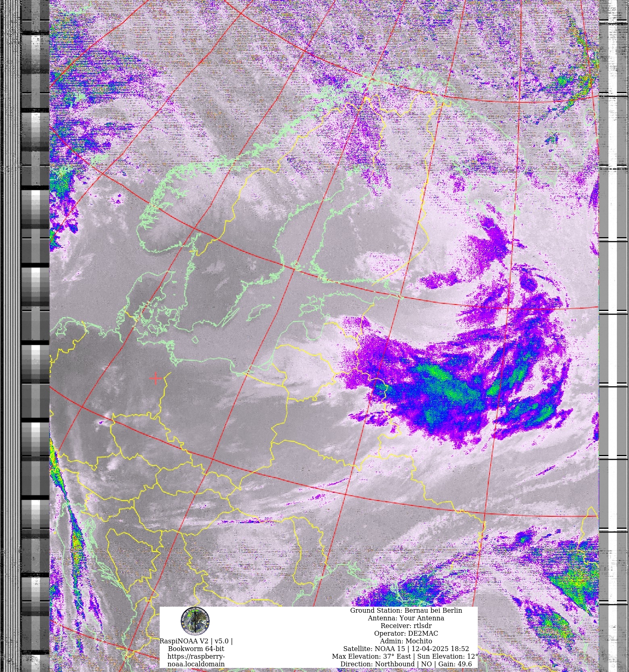Select the 'RaspiNOAA V2 | v5.0' text
The height and width of the screenshot is (672, 629).
coord(196,641)
